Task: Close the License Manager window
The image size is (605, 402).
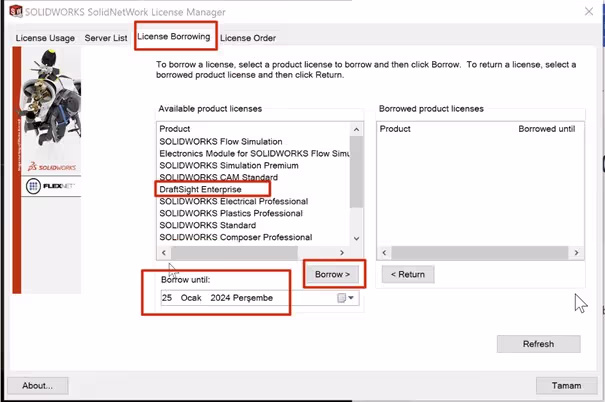Action: pos(589,12)
